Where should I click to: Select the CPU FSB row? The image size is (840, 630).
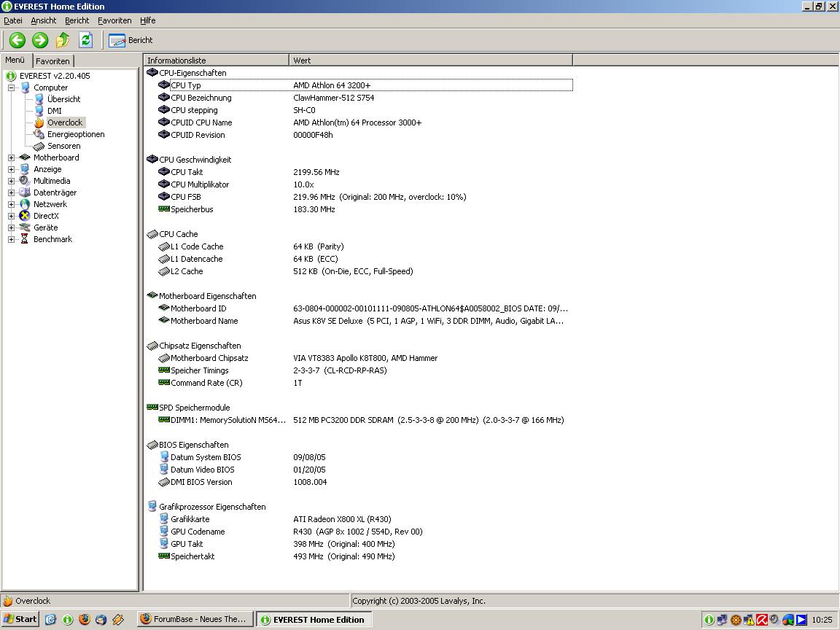(x=365, y=197)
